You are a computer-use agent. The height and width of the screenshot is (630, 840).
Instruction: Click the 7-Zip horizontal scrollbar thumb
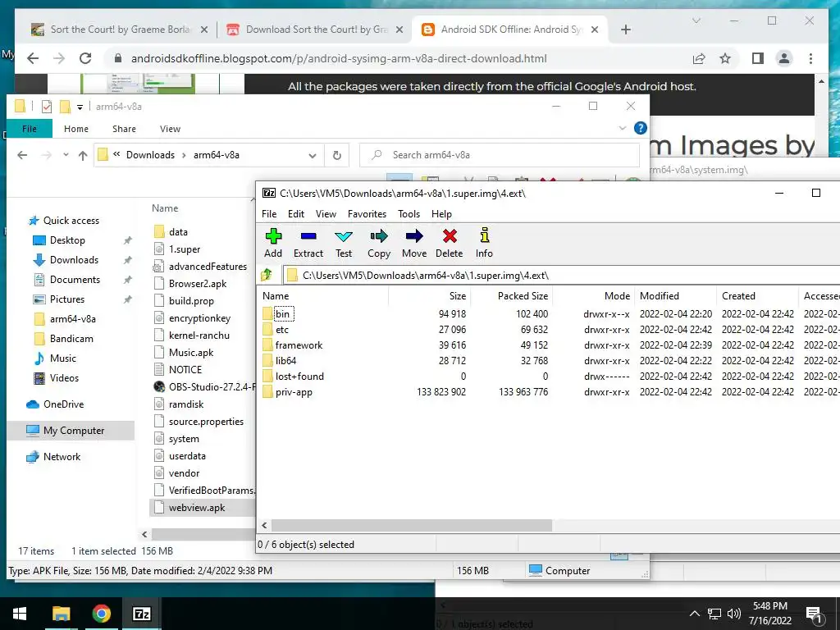pyautogui.click(x=412, y=526)
